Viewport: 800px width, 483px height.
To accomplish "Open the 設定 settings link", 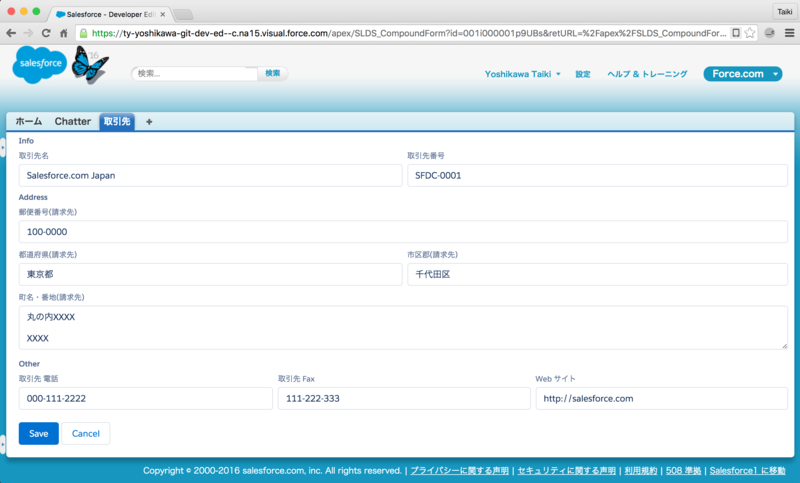I will point(583,74).
